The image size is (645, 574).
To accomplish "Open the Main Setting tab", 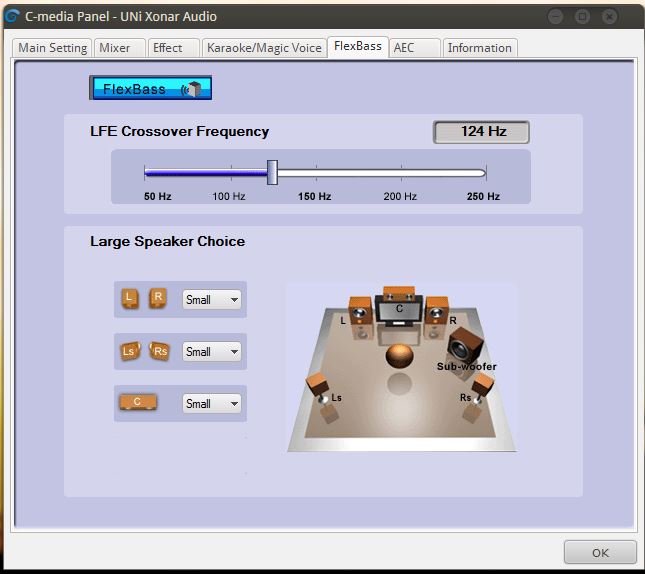I will [52, 48].
